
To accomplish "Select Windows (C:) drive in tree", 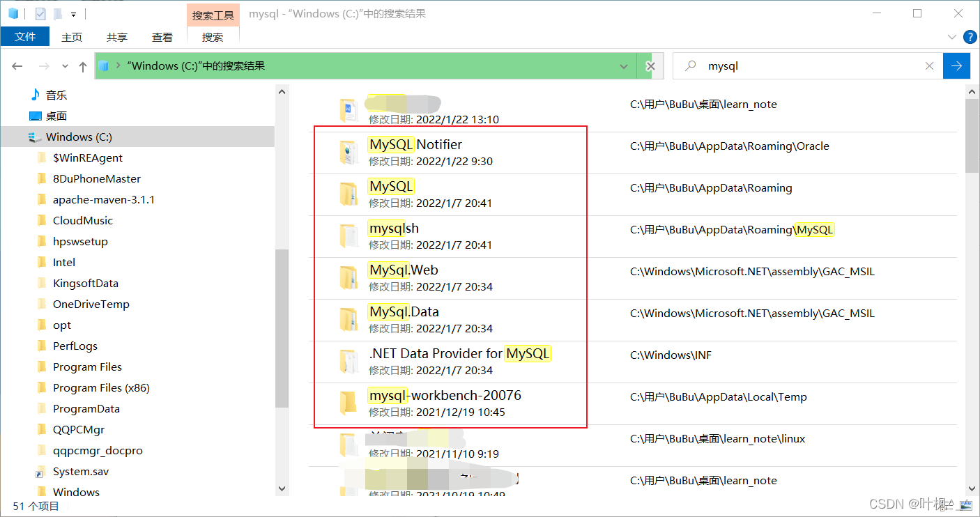I will point(79,137).
